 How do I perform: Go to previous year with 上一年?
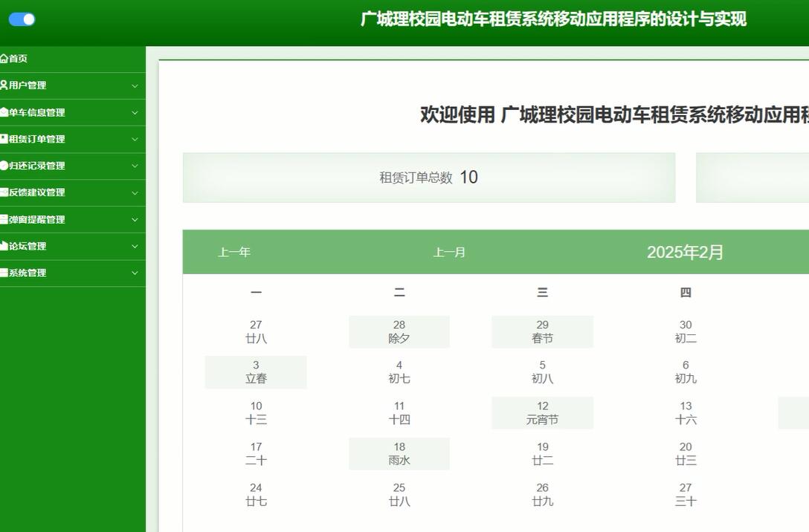pyautogui.click(x=234, y=252)
